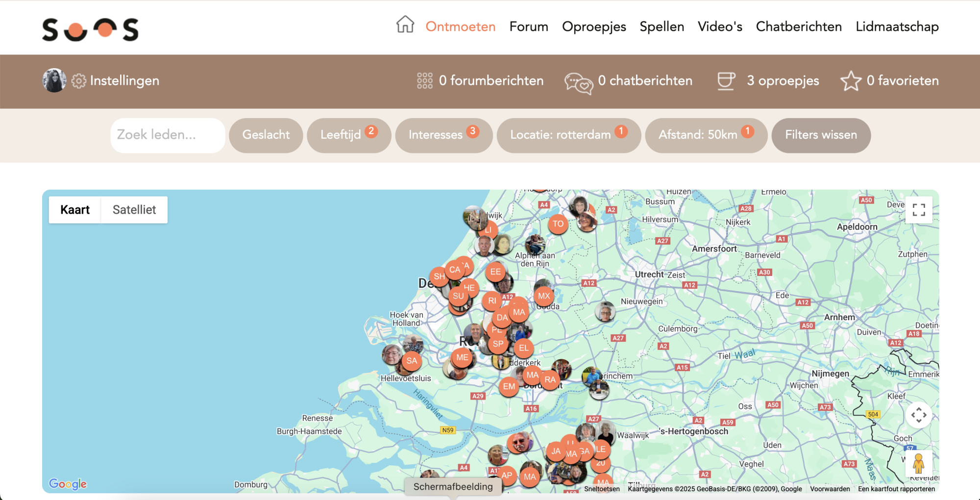The image size is (980, 500).
Task: Toggle fullscreen map view
Action: pyautogui.click(x=919, y=210)
